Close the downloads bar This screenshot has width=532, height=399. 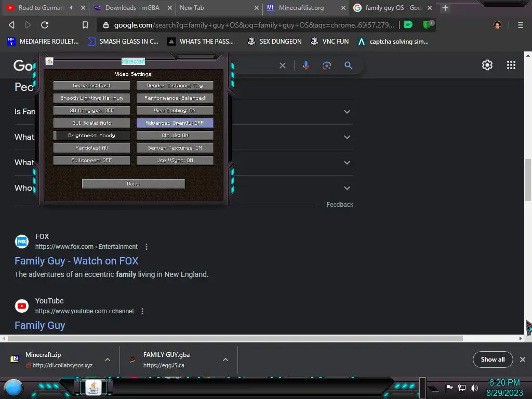tap(523, 360)
